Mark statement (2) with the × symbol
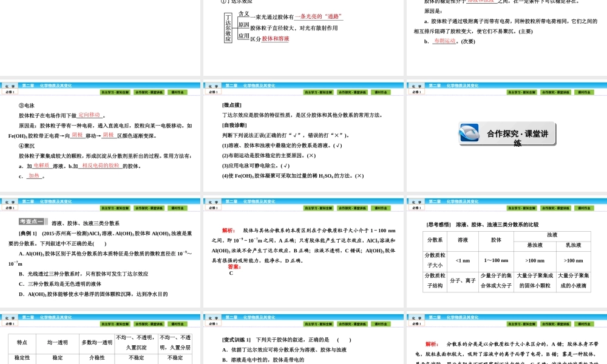607x364 pixels. tap(312, 156)
